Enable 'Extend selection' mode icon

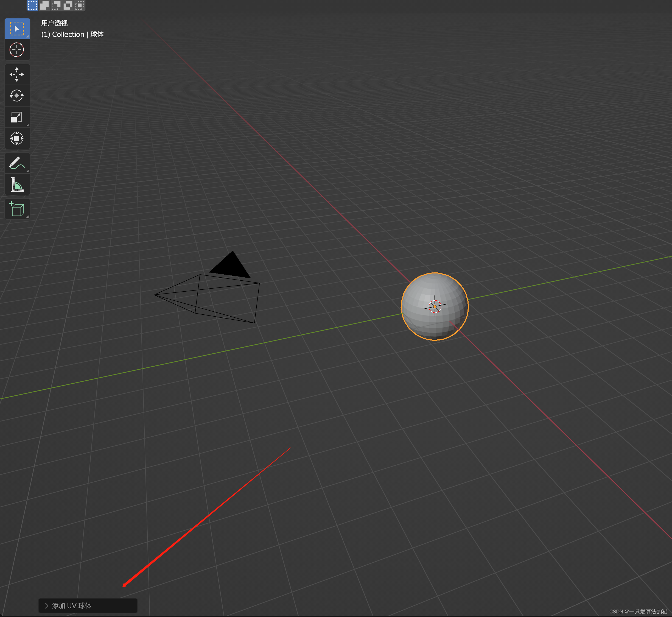pyautogui.click(x=44, y=5)
